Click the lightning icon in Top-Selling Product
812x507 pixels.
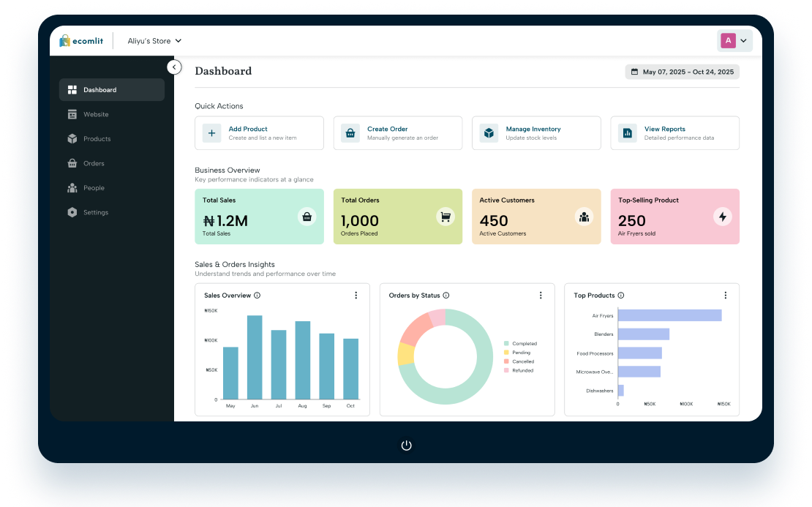[723, 217]
